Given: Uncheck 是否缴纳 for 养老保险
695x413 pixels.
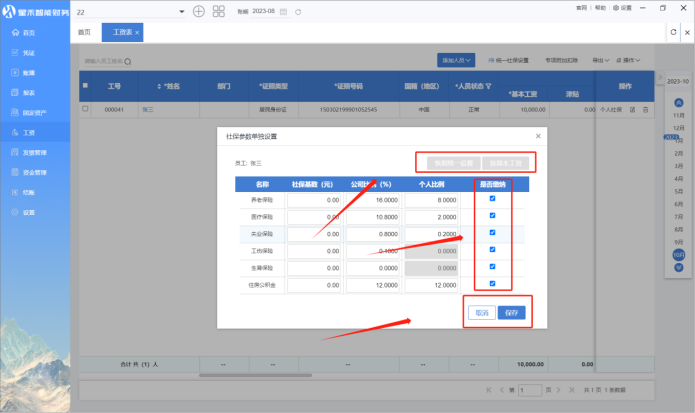Looking at the screenshot, I should [x=490, y=199].
